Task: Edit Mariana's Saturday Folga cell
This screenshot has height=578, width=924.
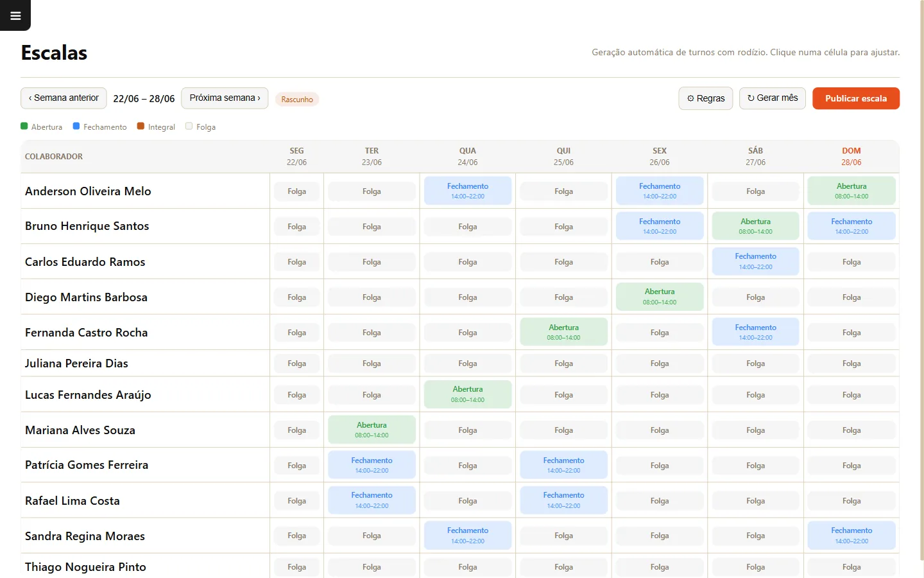Action: 756,430
